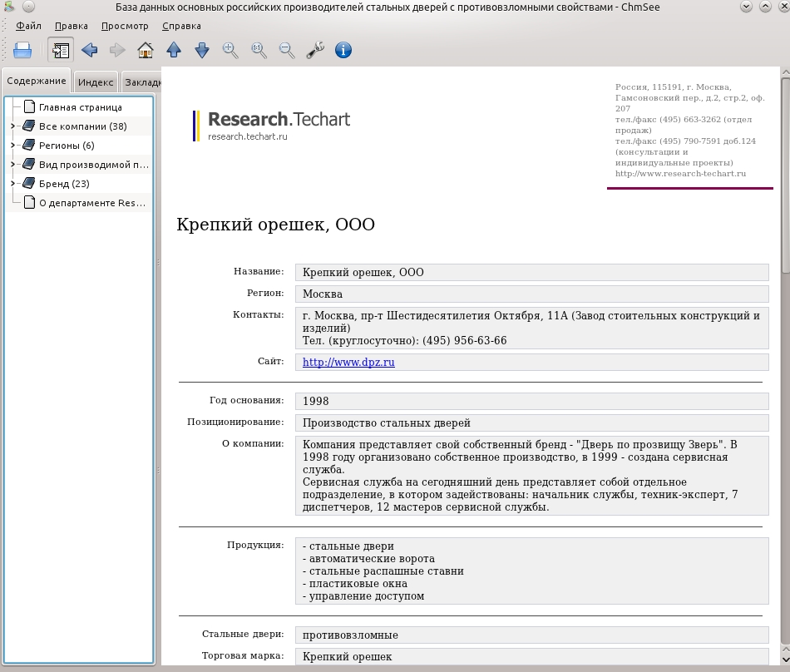Jump to next page with down arrow
This screenshot has height=672, width=790.
(202, 51)
